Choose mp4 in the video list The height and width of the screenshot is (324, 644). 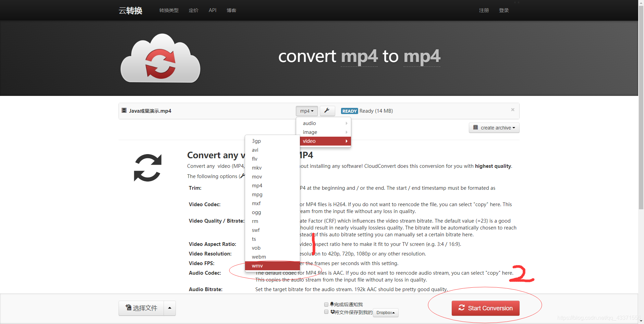272,186
